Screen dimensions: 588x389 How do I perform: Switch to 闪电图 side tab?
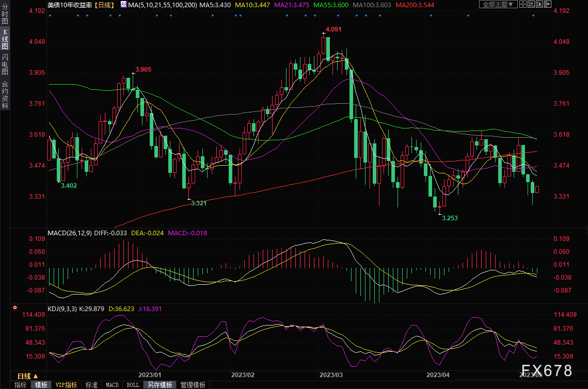5,64
